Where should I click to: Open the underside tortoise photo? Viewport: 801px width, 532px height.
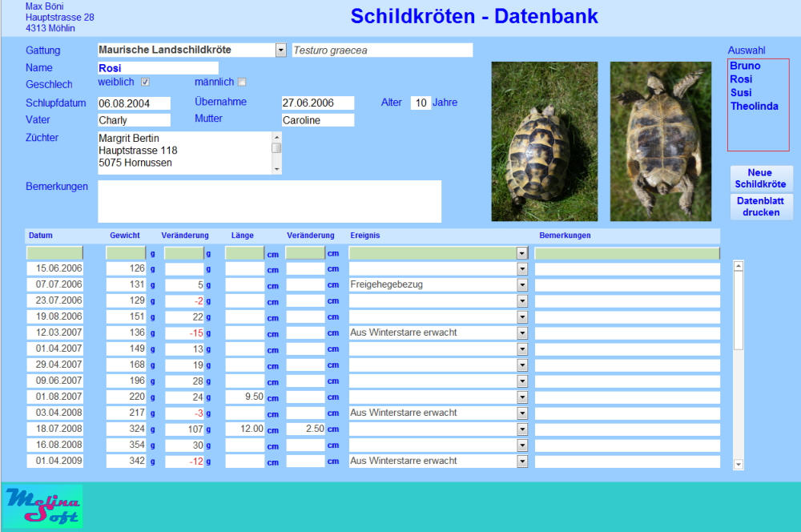[661, 142]
